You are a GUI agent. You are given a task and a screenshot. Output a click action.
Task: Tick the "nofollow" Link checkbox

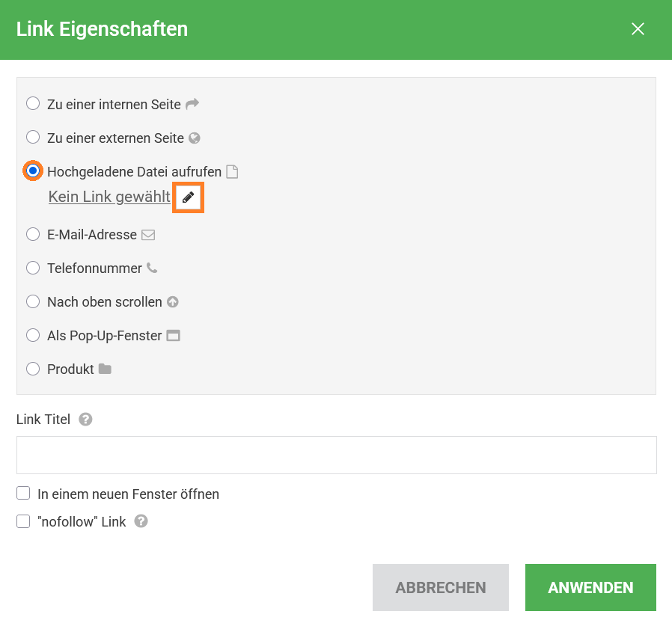23,521
